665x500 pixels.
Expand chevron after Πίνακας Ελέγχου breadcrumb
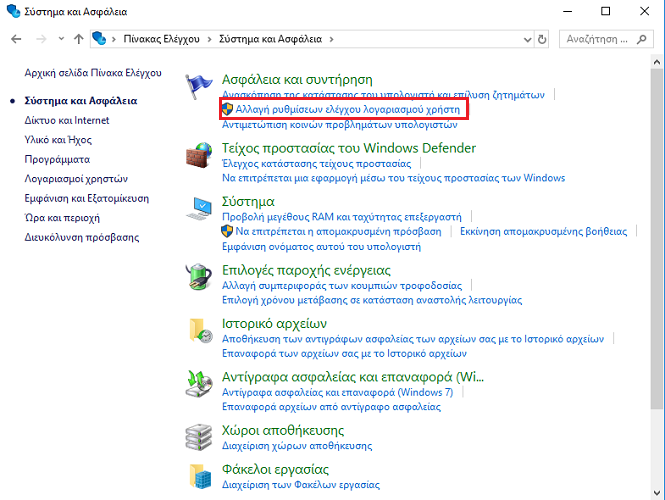point(209,39)
